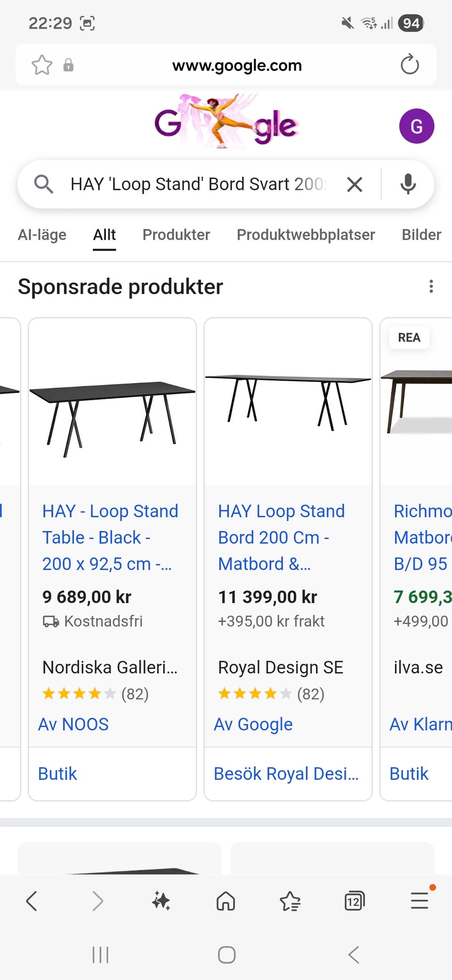
Task: Show the 12 open tabs
Action: [x=354, y=901]
